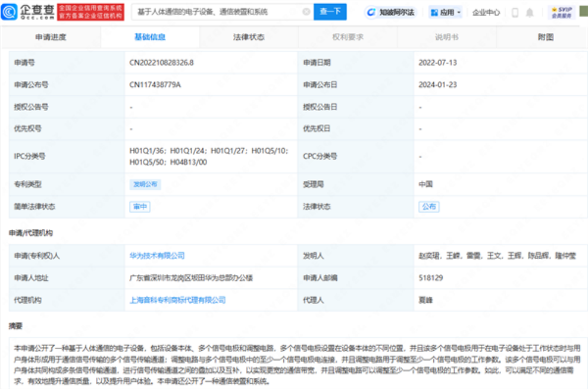
Task: Go to the 附图 tab
Action: pyautogui.click(x=545, y=37)
